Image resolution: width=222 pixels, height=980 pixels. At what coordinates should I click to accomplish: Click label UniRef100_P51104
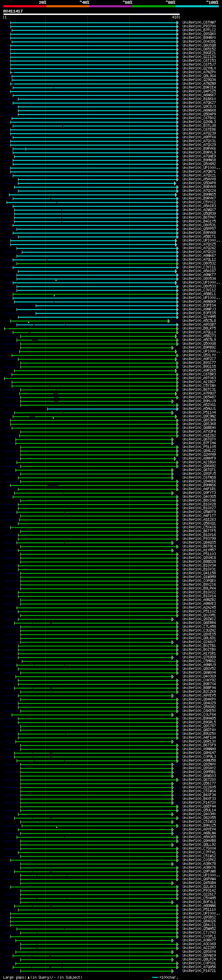point(199,412)
